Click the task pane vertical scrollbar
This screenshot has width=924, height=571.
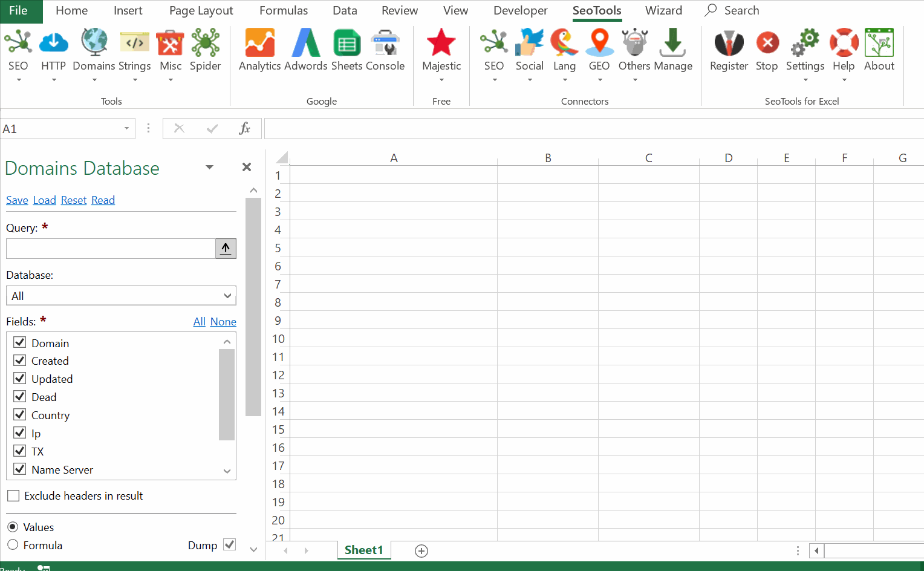tap(253, 307)
